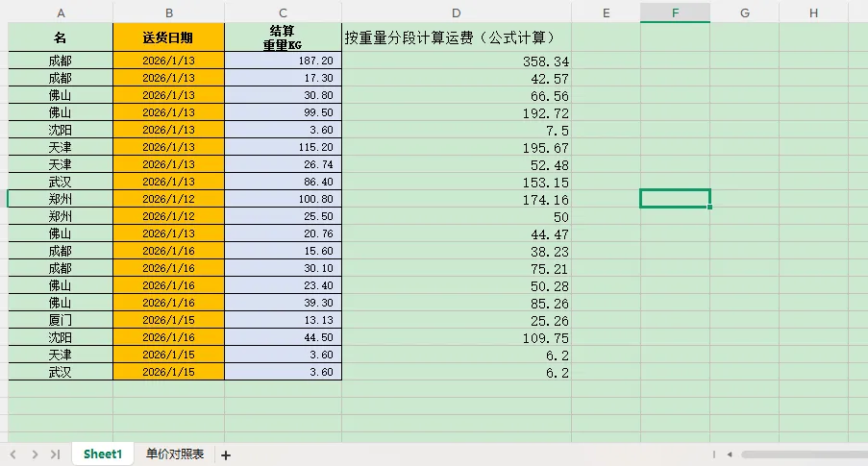Select cell with weight 17.30
This screenshot has width=868, height=466.
tap(283, 78)
